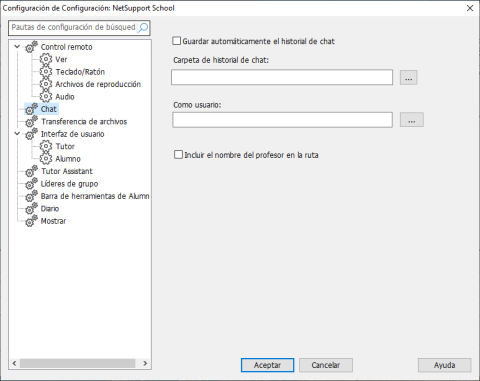Viewport: 480px width, 381px height.
Task: Click the Mostrar gears icon
Action: coord(32,221)
